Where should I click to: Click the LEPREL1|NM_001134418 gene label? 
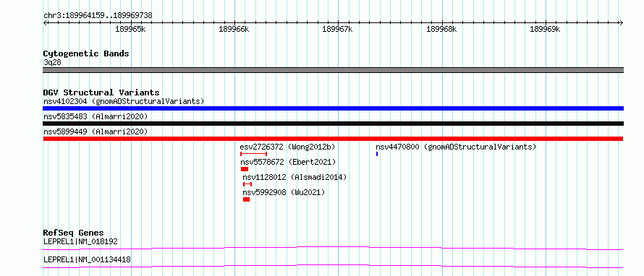point(87,259)
